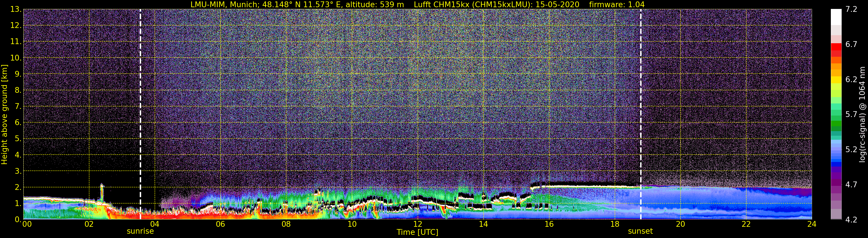The height and width of the screenshot is (238, 868).
Task: Click the time axis tick label 24
Action: tap(812, 224)
